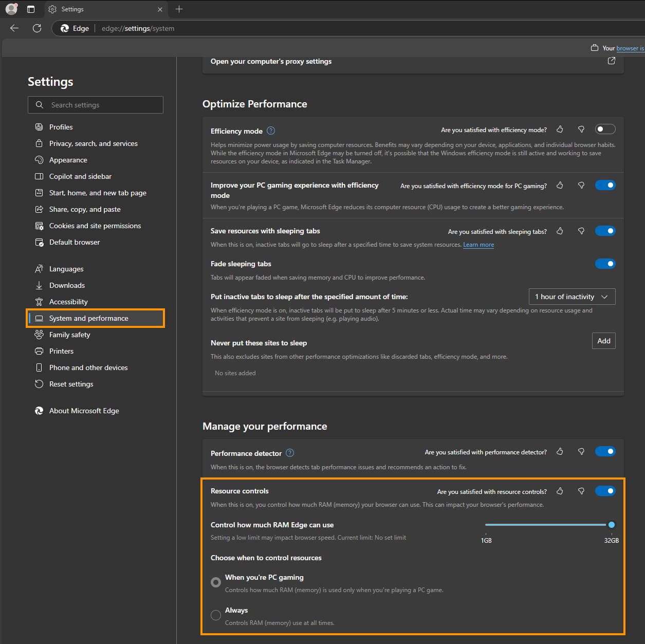The height and width of the screenshot is (644, 645).
Task: Open a new tab with the plus button
Action: [179, 9]
